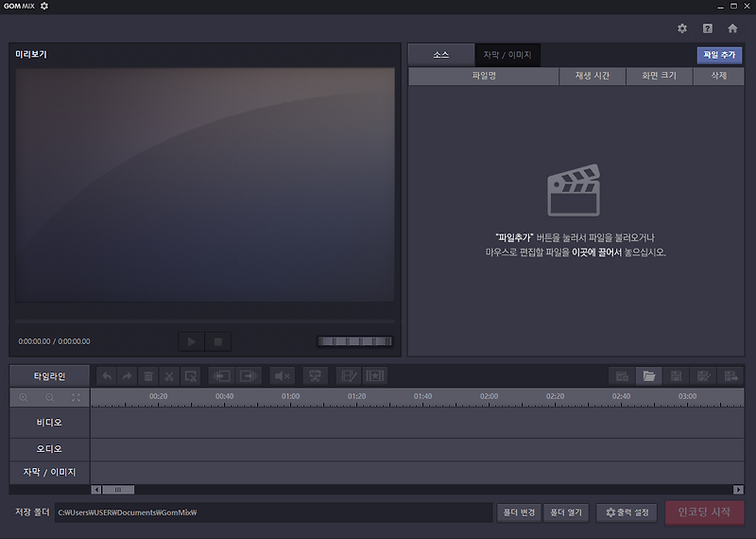The image size is (756, 539).
Task: Select the scissors cut tool
Action: tap(169, 376)
